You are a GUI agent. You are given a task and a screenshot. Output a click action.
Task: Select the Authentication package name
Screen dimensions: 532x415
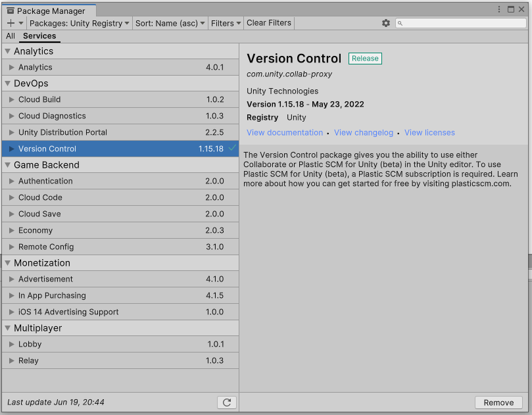point(45,182)
